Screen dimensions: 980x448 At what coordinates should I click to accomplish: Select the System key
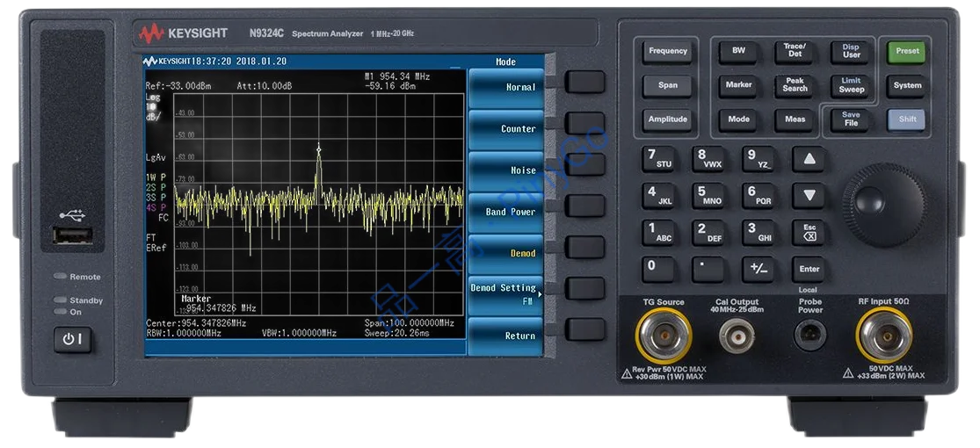point(907,85)
